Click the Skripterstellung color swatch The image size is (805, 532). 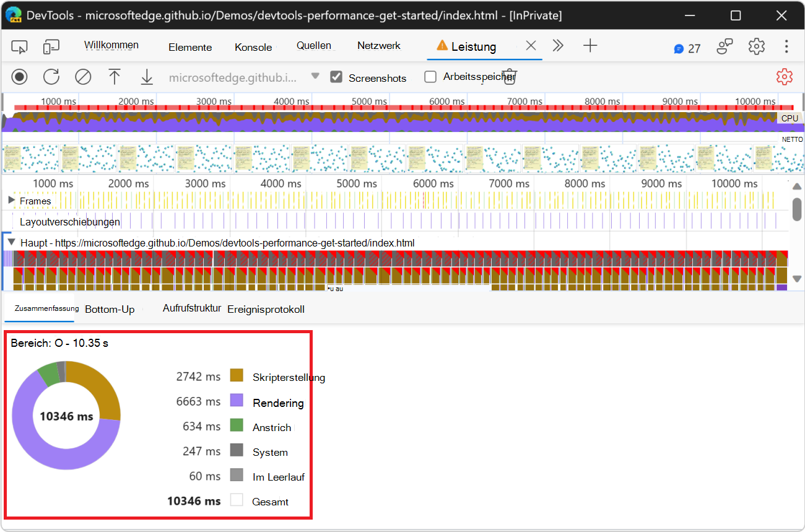point(237,375)
